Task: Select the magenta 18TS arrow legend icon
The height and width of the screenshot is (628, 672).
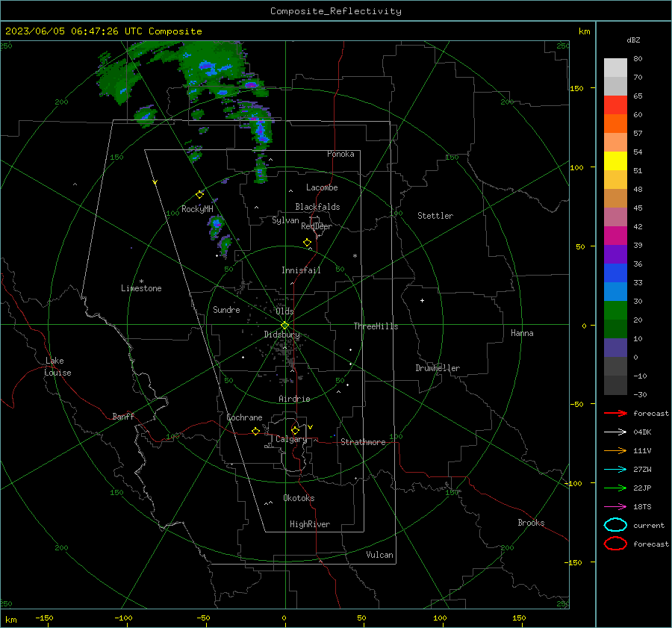Action: point(615,507)
